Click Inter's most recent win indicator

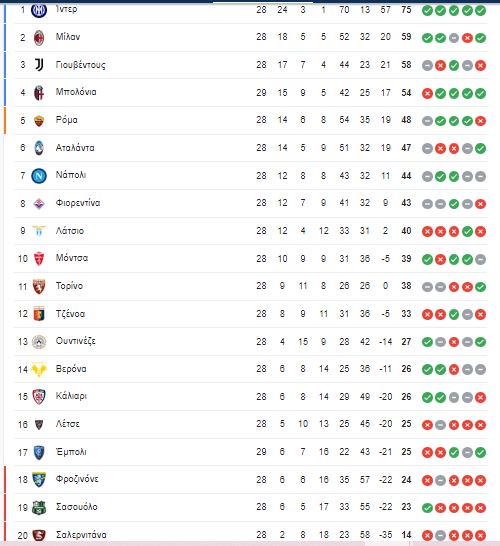tap(481, 10)
